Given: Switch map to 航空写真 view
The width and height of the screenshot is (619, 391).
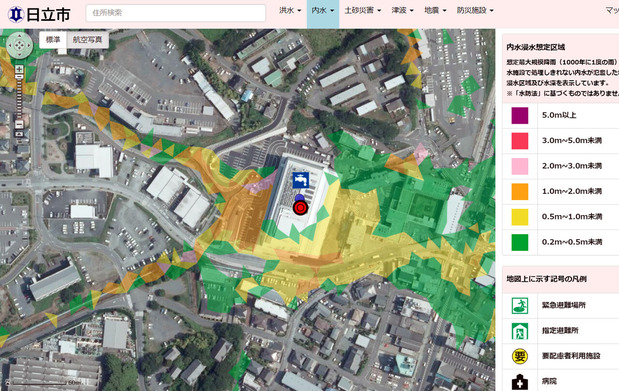Looking at the screenshot, I should [x=87, y=39].
